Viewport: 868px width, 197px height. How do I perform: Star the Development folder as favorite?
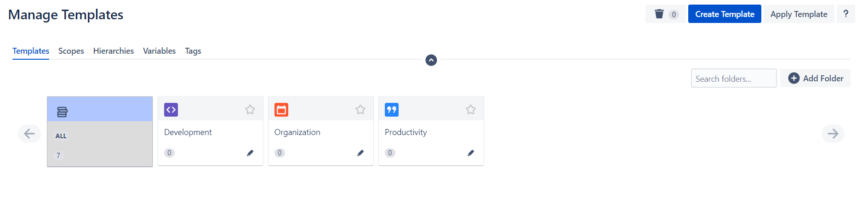point(250,109)
